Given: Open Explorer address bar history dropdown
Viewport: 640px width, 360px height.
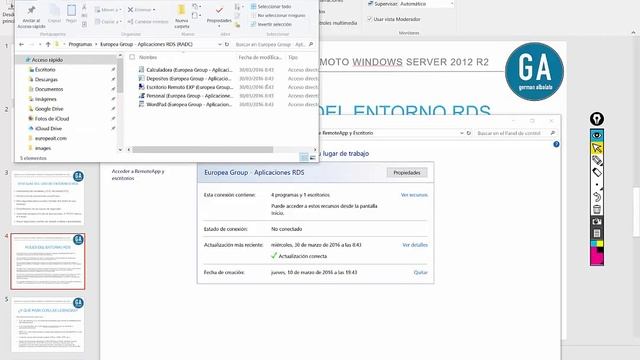Looking at the screenshot, I should pyautogui.click(x=220, y=44).
